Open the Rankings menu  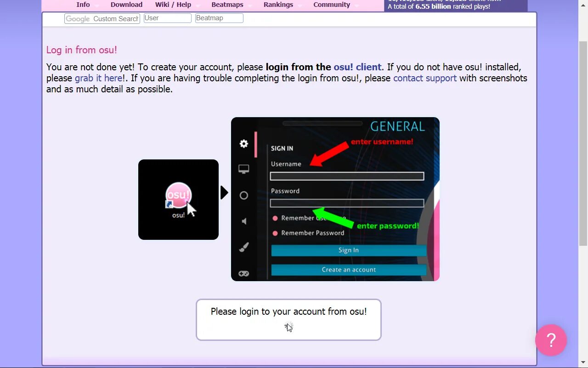[278, 5]
